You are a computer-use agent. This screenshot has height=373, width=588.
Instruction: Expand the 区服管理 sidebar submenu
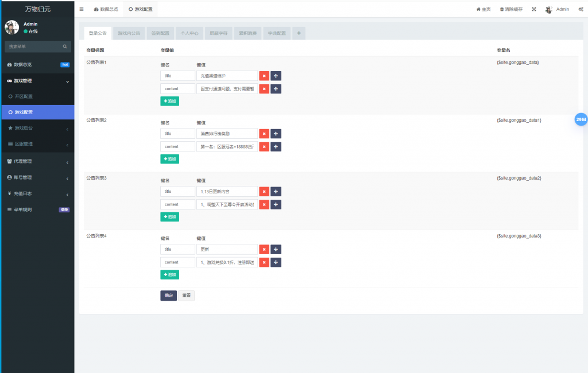[x=38, y=144]
